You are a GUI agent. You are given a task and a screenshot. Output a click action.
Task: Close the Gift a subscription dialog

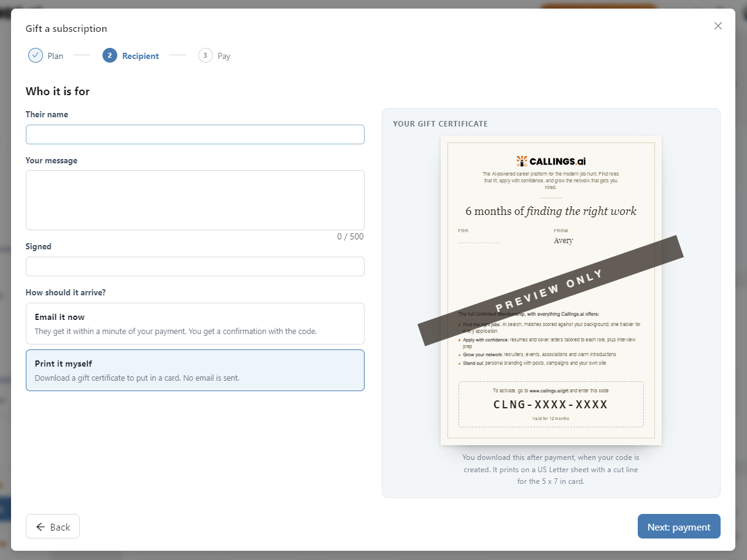[718, 26]
